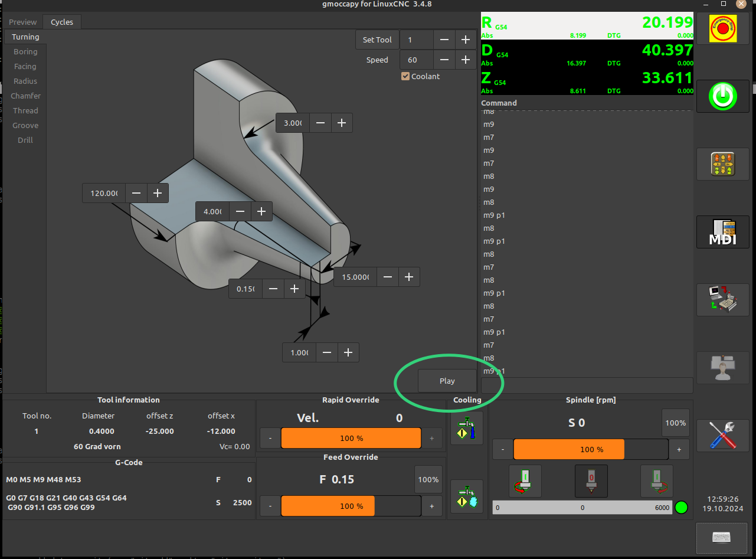Image resolution: width=756 pixels, height=559 pixels.
Task: Increase the 4.000 dimension value
Action: [261, 211]
